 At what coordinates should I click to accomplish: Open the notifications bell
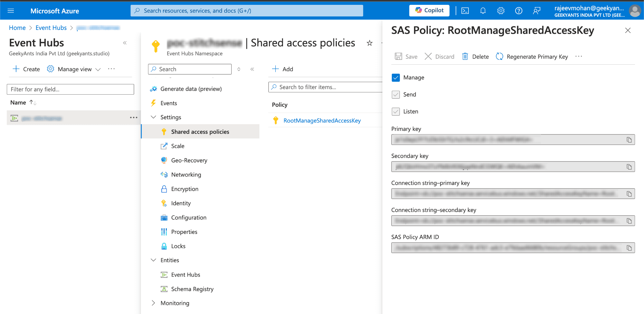tap(483, 11)
